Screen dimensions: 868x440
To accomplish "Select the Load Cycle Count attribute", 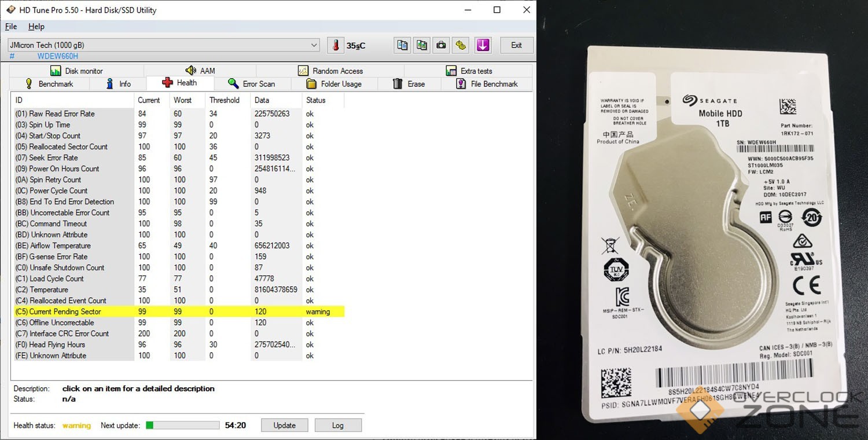I will click(x=179, y=279).
